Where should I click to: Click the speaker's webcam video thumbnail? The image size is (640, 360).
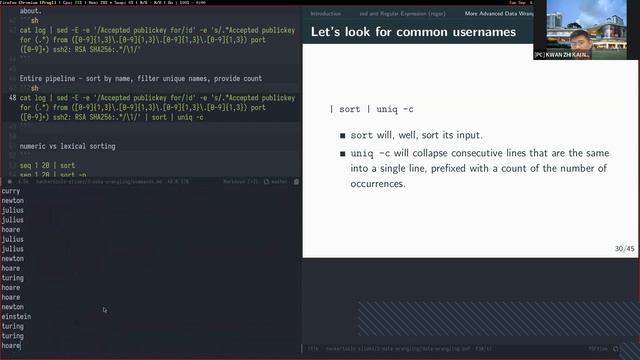coord(587,30)
